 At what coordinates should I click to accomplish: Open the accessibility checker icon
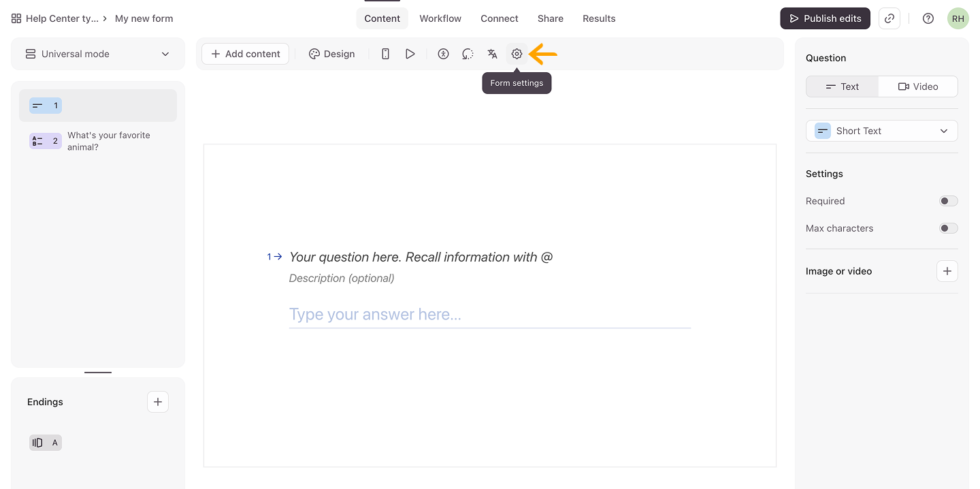(443, 54)
